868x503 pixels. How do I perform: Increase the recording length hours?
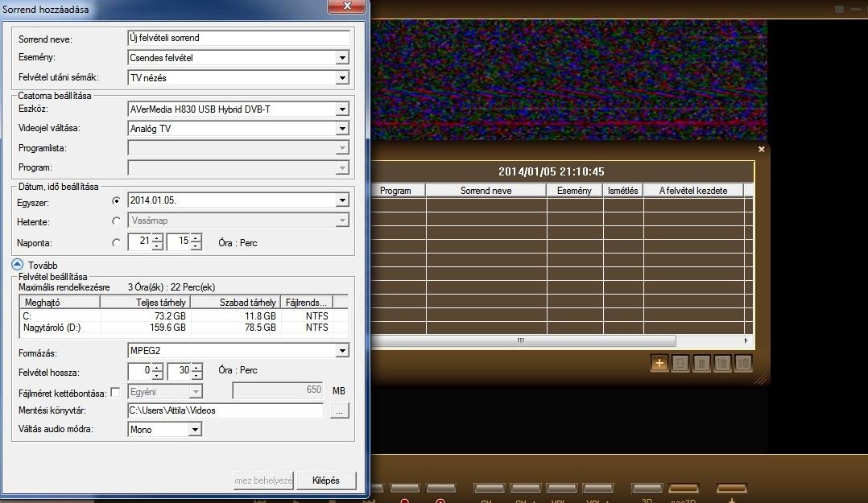coord(157,366)
